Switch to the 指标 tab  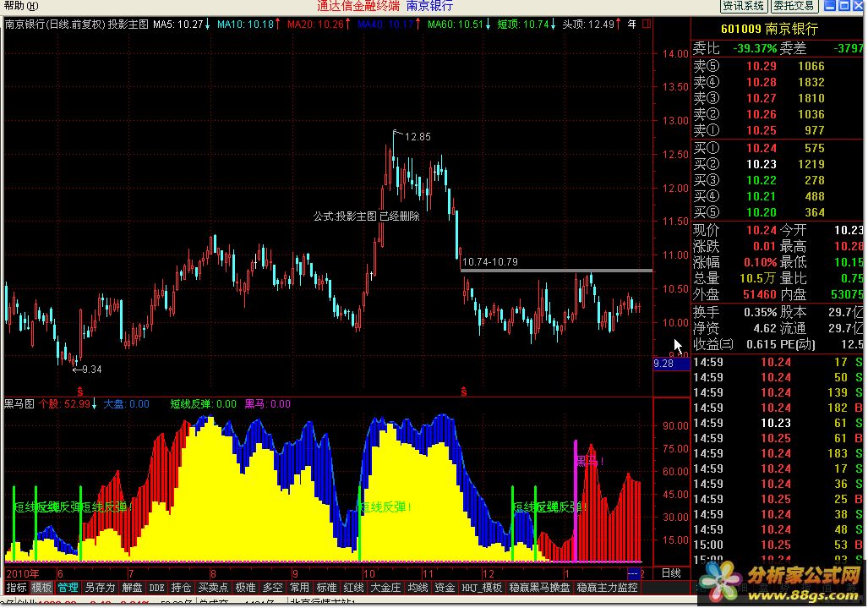tap(17, 588)
